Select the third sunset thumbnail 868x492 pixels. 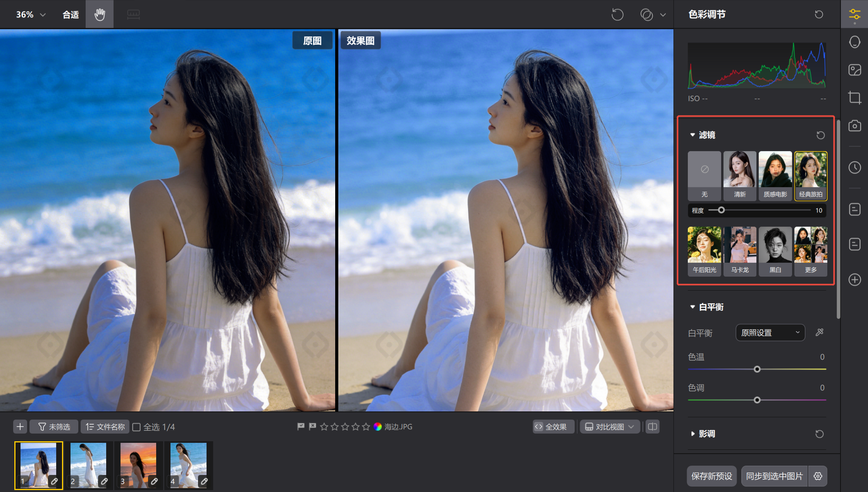(x=138, y=465)
